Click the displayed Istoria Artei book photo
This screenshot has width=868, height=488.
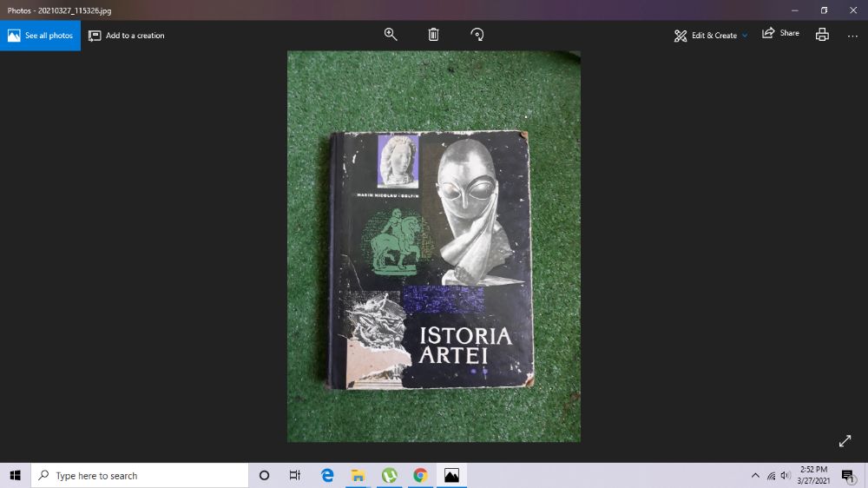coord(434,247)
